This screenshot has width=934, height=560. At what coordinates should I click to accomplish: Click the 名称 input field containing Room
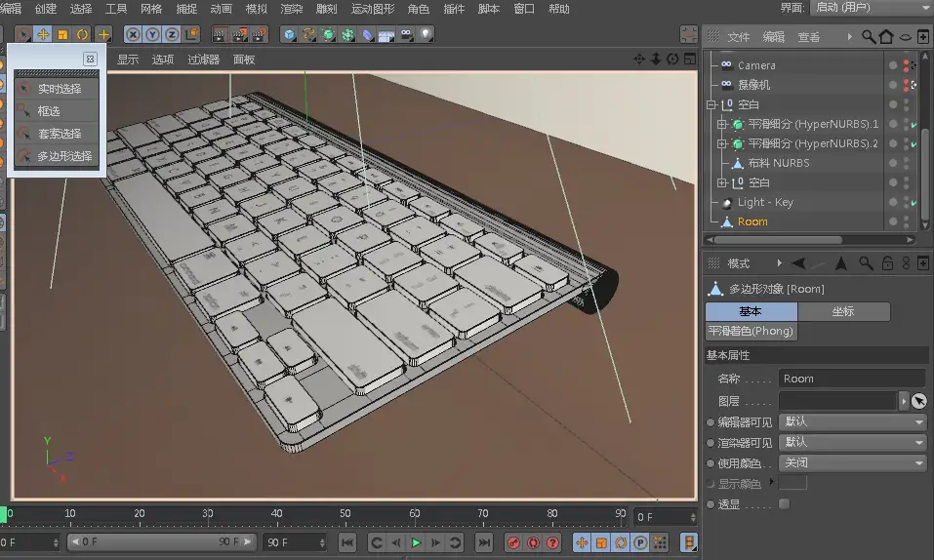(x=852, y=379)
